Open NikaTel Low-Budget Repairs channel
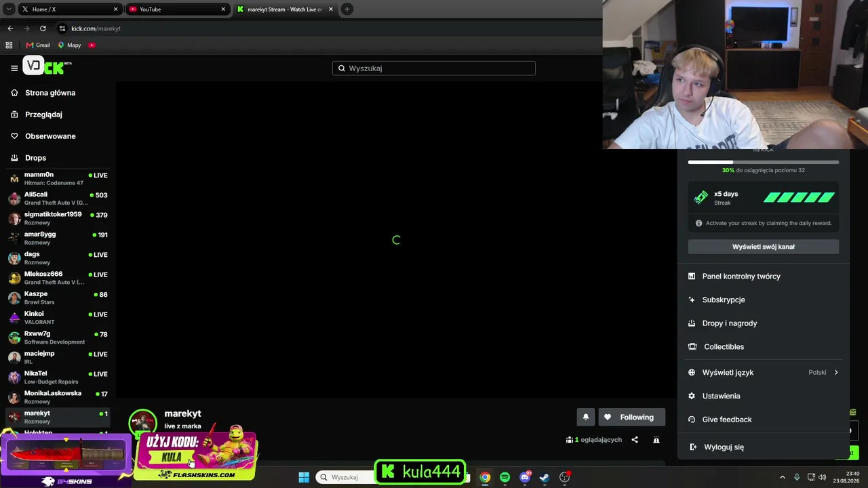Image resolution: width=868 pixels, height=488 pixels. pos(58,378)
